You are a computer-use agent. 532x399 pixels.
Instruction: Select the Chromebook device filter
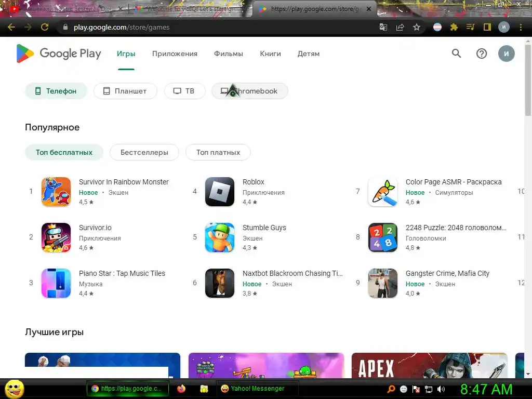[250, 91]
